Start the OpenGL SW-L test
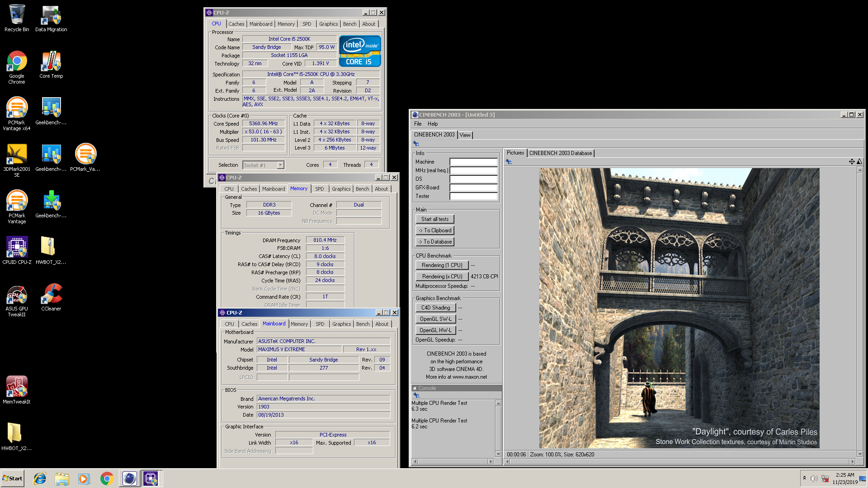This screenshot has height=488, width=868. 436,319
